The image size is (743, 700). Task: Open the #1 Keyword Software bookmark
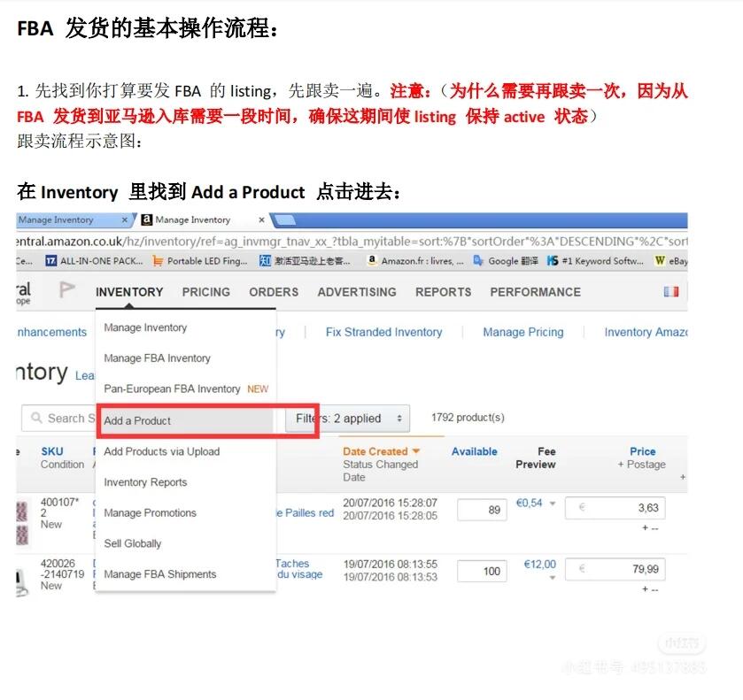point(595,261)
